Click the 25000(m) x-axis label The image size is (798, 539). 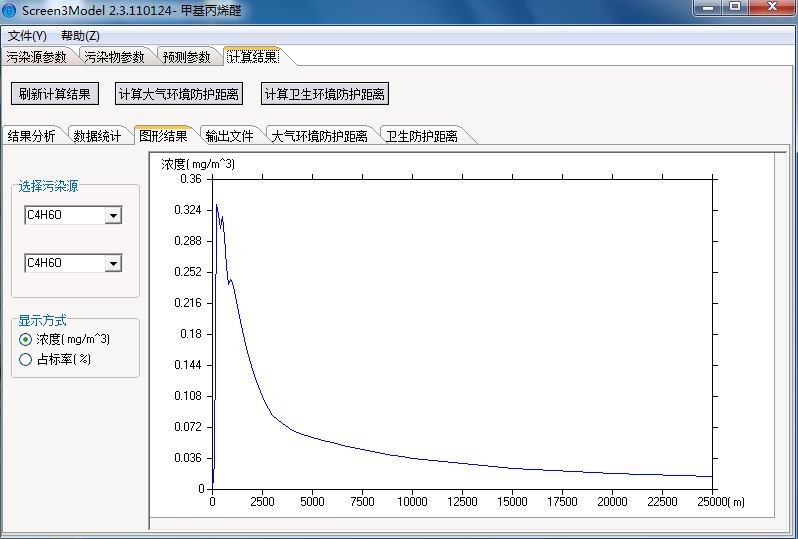[x=721, y=502]
